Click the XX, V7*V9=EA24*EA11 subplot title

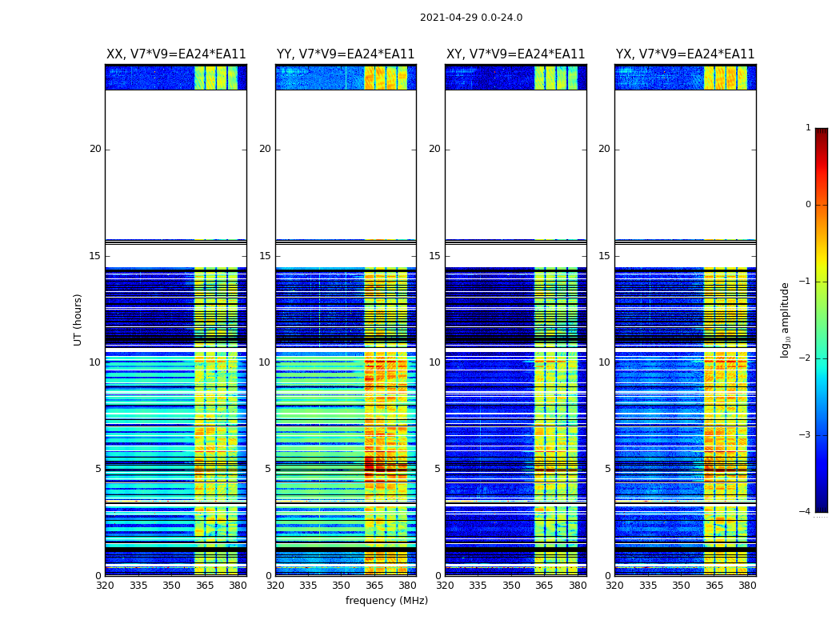point(176,54)
